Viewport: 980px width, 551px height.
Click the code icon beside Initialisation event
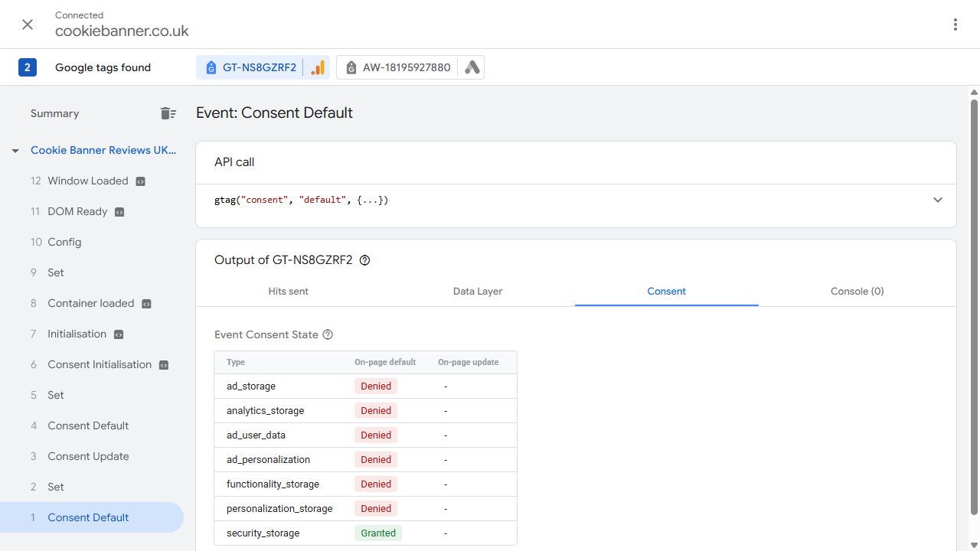(119, 334)
